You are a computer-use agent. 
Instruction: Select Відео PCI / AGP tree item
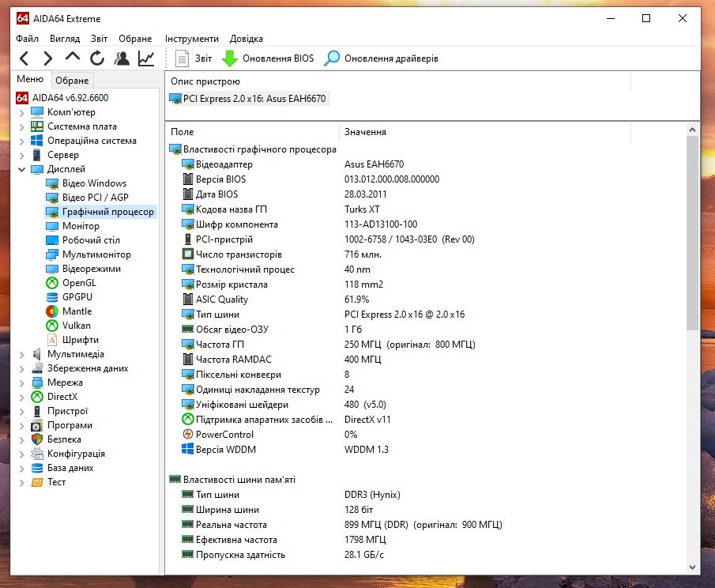click(x=88, y=198)
